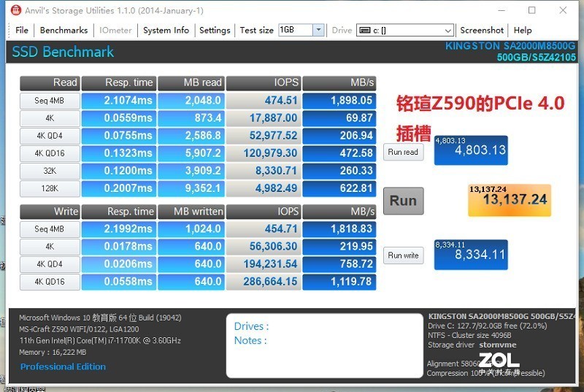Click the IOPS value 286,664.15
The image size is (584, 392).
[x=263, y=282]
